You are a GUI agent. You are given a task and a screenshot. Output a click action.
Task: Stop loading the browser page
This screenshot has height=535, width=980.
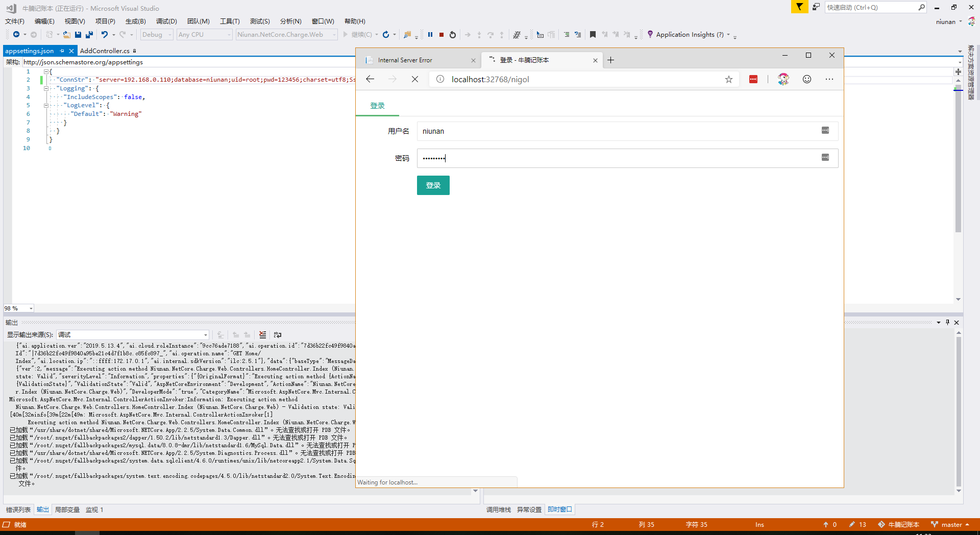click(415, 79)
